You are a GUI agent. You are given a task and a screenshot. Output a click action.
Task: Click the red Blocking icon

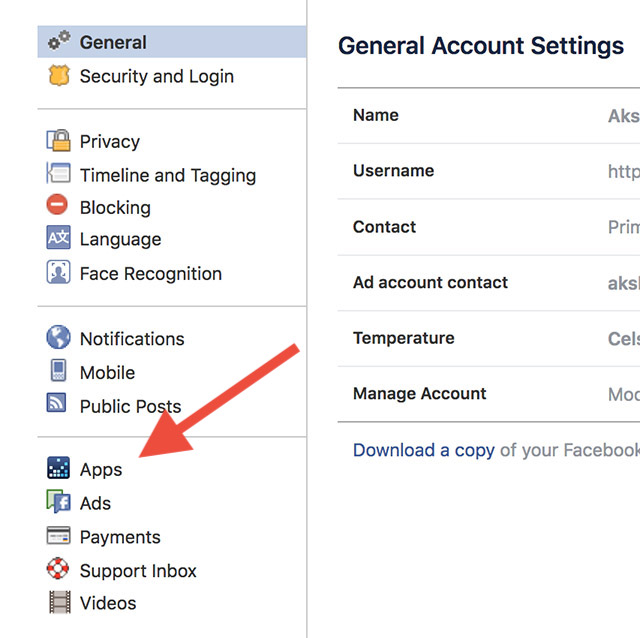[57, 204]
